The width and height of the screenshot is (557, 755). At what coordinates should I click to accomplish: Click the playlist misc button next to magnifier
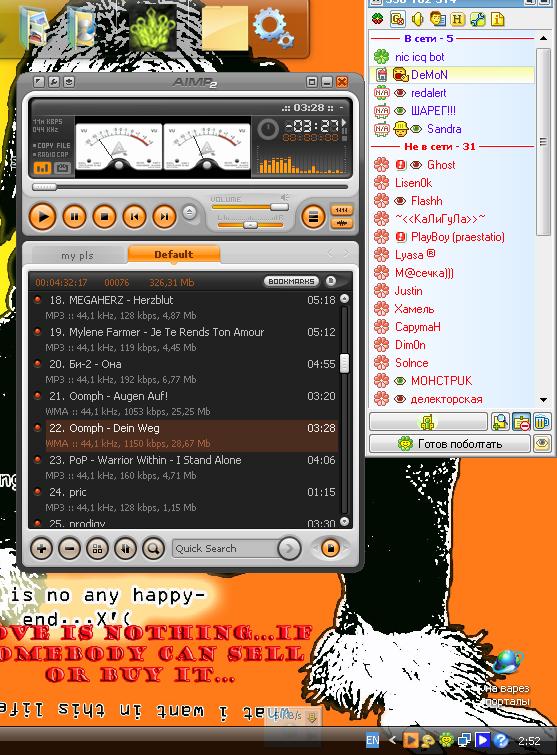(x=125, y=548)
